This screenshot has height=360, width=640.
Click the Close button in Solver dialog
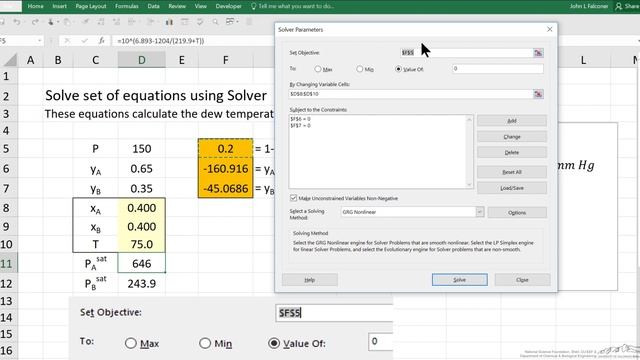pyautogui.click(x=522, y=280)
